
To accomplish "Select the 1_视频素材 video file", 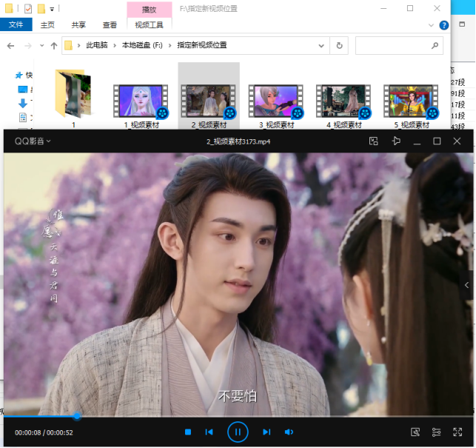I will click(x=141, y=107).
